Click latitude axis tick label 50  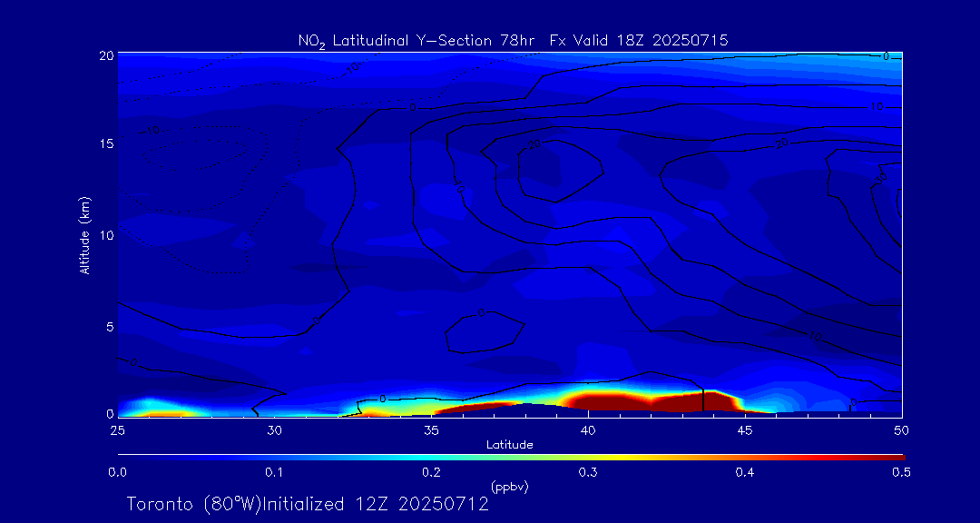tap(901, 429)
